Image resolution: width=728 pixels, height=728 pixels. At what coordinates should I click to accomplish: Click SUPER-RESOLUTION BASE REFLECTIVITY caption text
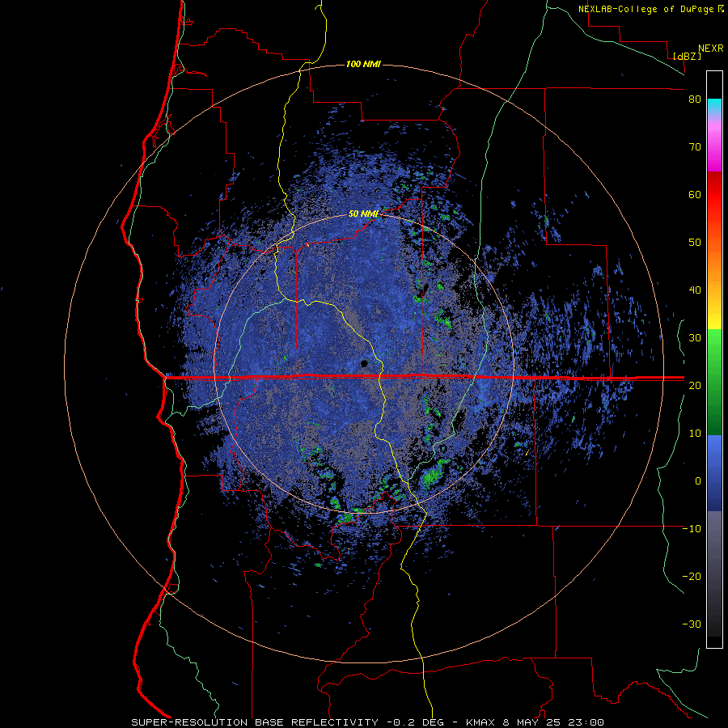coord(256,722)
